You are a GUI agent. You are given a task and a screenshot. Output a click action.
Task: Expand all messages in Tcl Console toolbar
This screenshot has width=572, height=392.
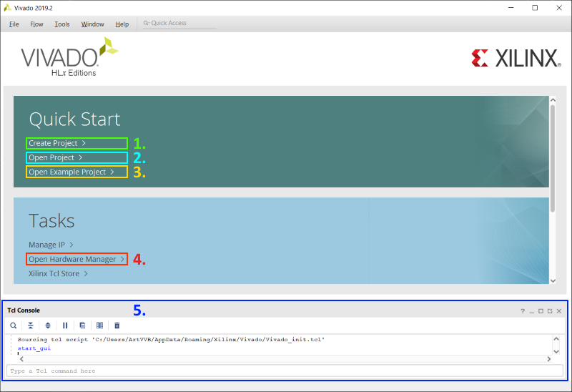coord(48,325)
